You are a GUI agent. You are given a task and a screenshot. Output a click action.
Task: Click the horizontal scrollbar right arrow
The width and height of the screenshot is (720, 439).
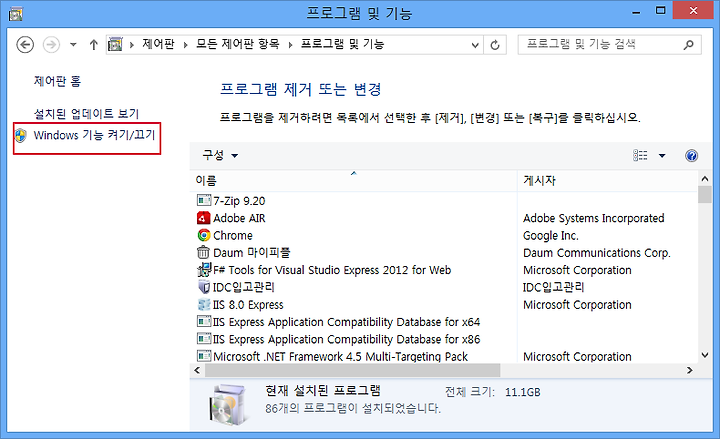[x=689, y=370]
